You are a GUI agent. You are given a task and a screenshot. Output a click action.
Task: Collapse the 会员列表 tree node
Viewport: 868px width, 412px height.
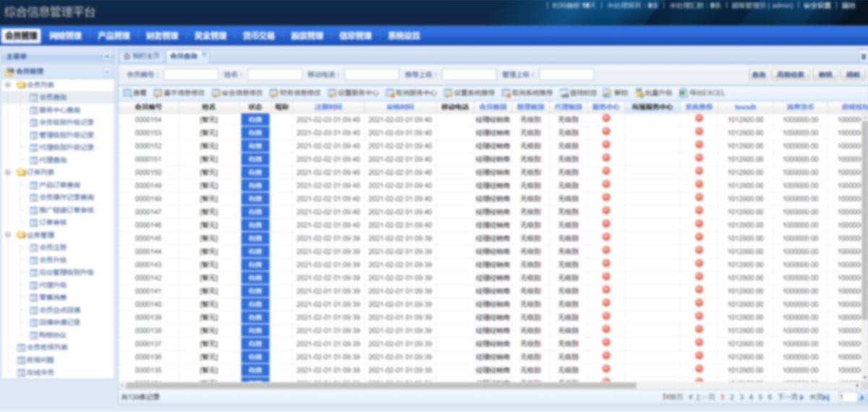tap(8, 85)
